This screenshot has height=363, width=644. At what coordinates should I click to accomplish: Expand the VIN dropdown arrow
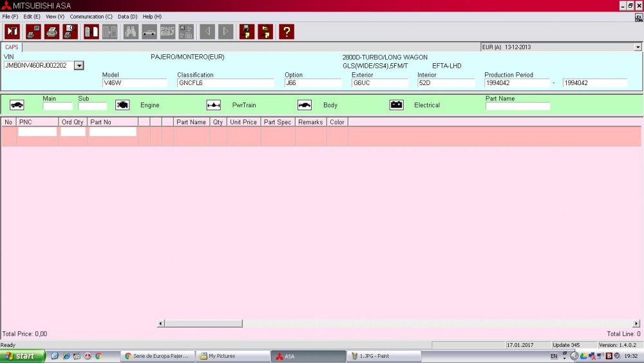79,65
